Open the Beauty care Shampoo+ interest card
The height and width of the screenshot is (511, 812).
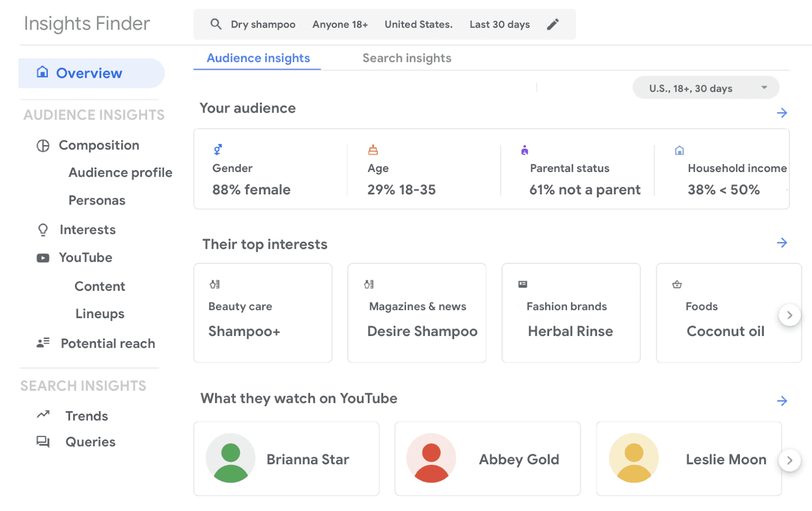point(263,313)
